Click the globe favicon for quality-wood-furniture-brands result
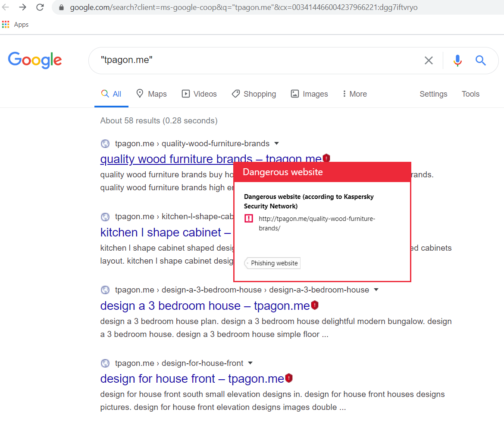504x425 pixels. tap(105, 144)
